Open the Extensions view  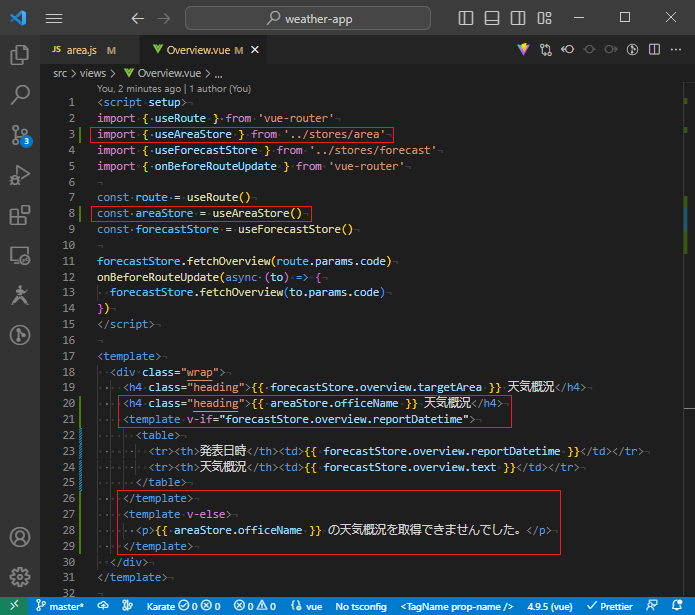[20, 215]
